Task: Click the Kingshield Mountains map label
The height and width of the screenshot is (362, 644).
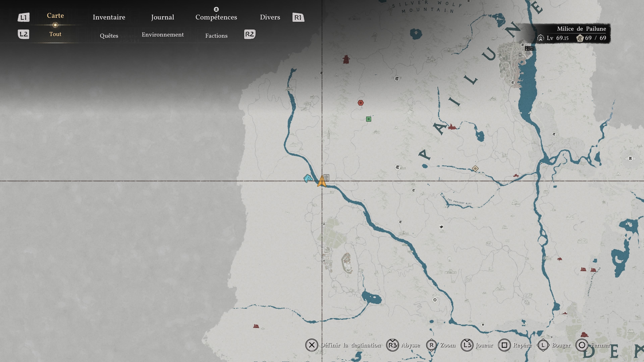Action: tap(594, 282)
